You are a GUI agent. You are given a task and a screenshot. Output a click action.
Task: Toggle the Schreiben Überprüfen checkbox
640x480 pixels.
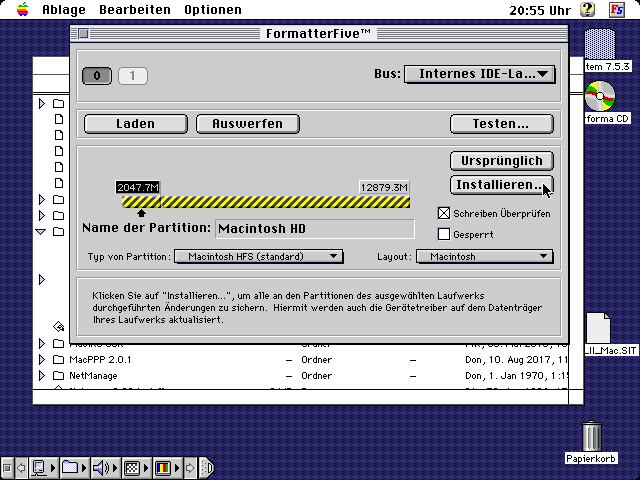click(x=445, y=213)
